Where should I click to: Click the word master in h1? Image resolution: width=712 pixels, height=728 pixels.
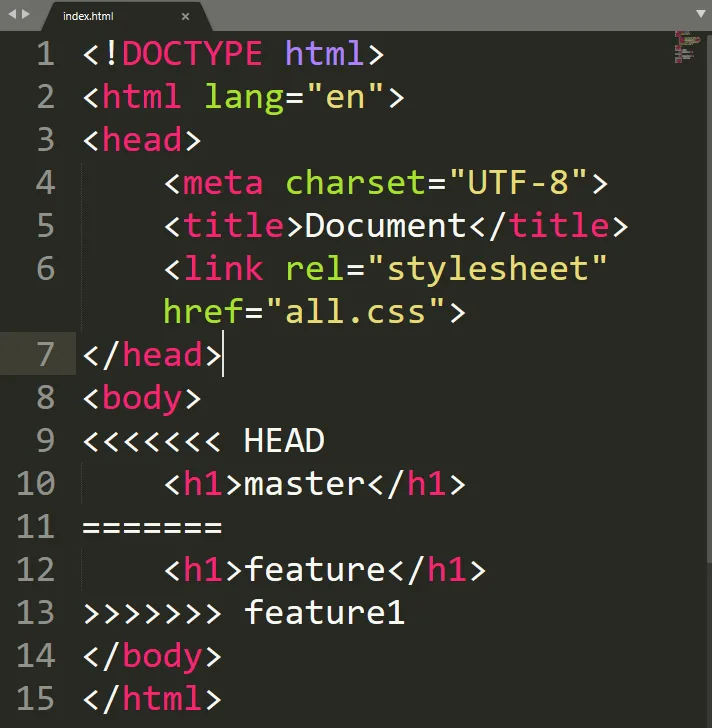tap(304, 484)
